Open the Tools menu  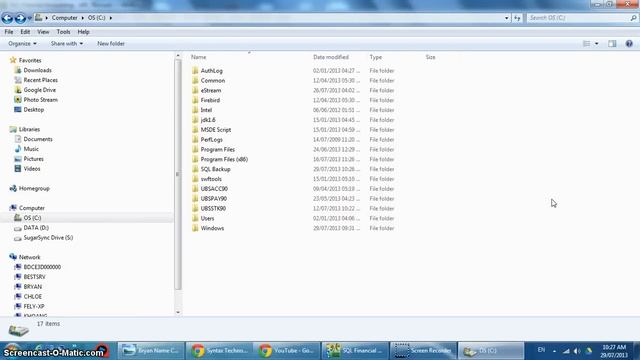[63, 32]
